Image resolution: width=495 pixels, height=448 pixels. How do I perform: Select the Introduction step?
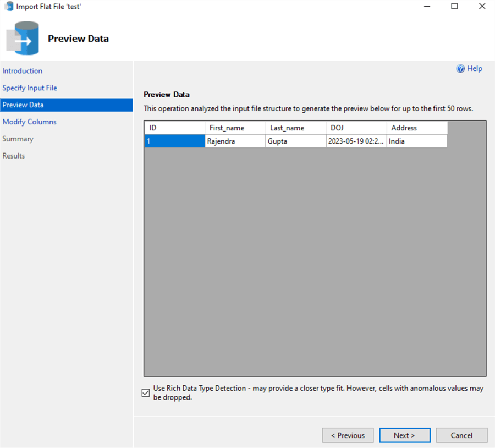click(x=23, y=70)
